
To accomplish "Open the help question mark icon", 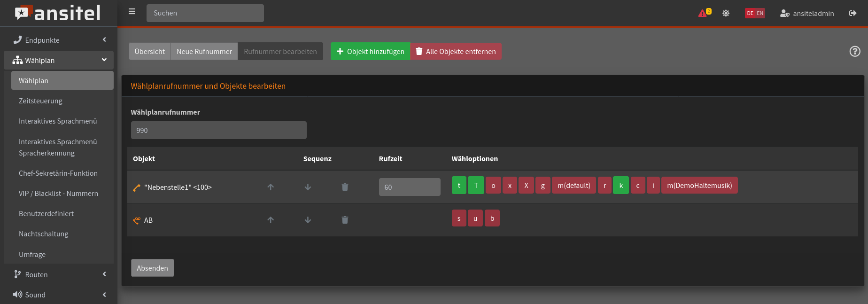I will click(x=855, y=51).
